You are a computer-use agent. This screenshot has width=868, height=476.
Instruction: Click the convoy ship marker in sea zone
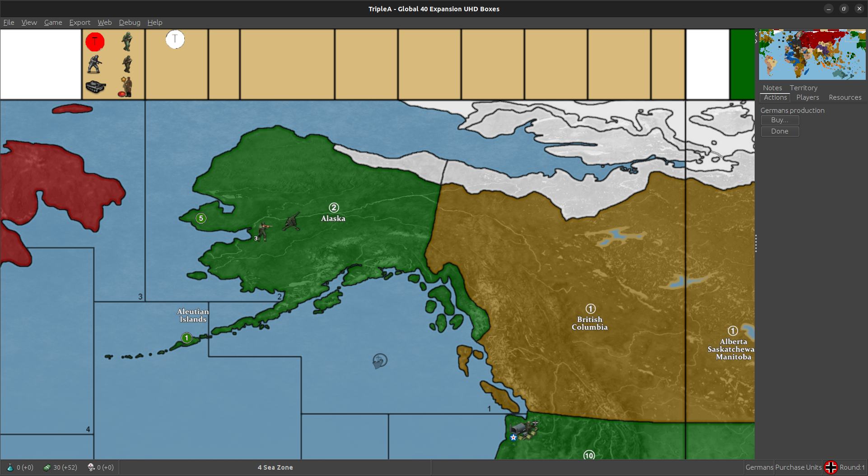click(380, 361)
